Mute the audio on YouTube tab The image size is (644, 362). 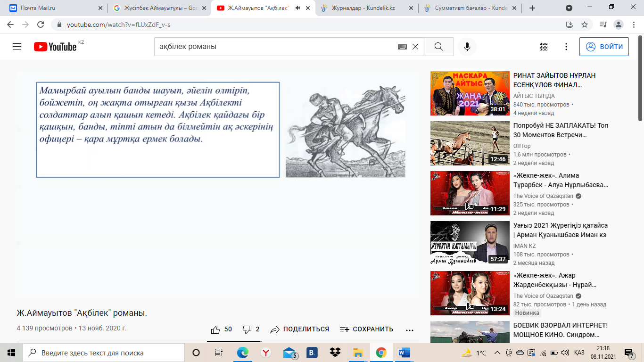297,8
